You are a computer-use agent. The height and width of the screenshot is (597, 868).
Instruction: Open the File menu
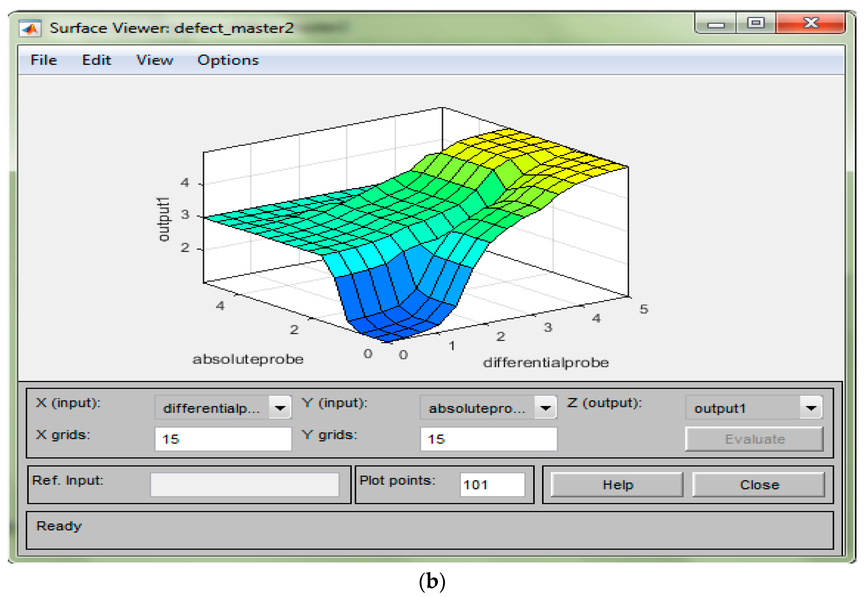click(44, 60)
